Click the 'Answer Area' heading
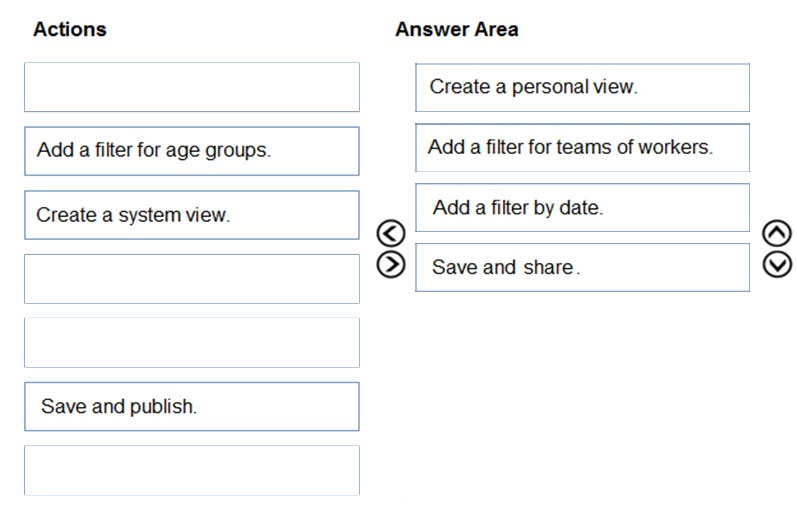 [456, 29]
